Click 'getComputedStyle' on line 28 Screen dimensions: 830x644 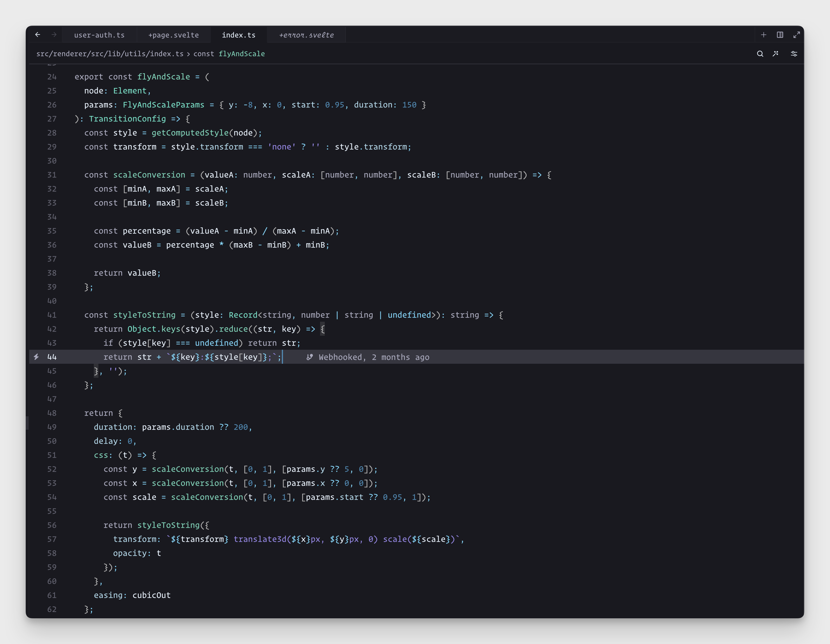[190, 133]
